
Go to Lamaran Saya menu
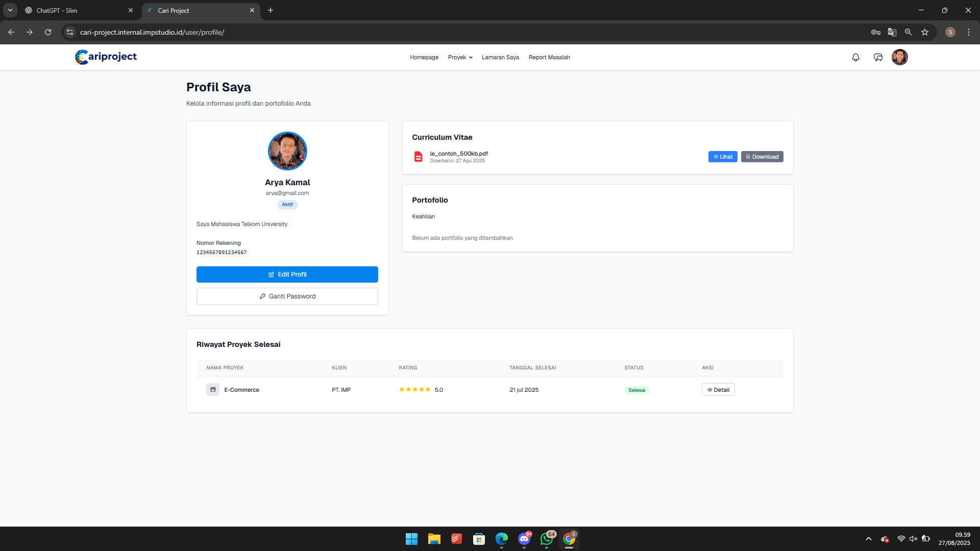click(500, 57)
